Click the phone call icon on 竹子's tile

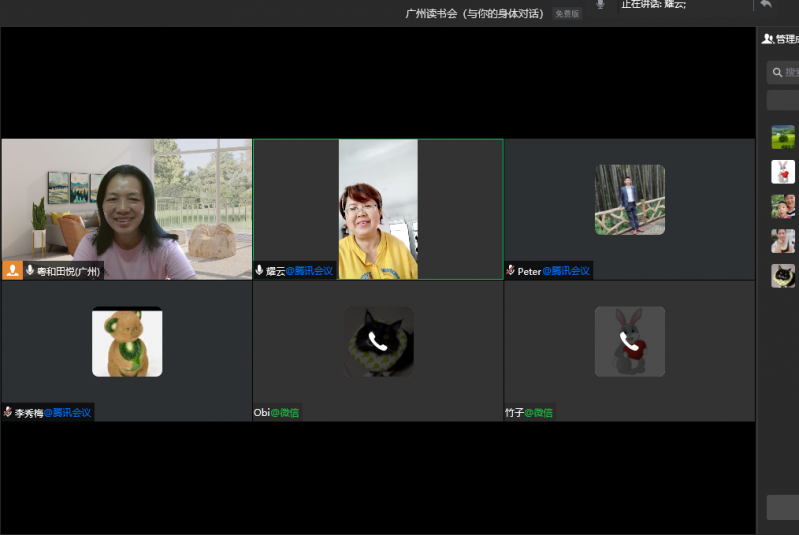click(x=629, y=342)
